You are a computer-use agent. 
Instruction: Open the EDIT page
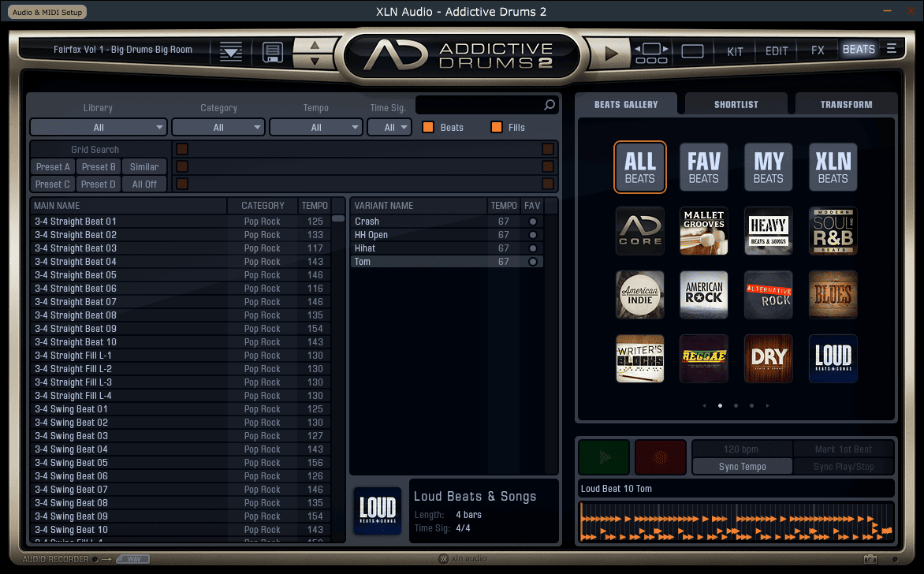(x=776, y=51)
